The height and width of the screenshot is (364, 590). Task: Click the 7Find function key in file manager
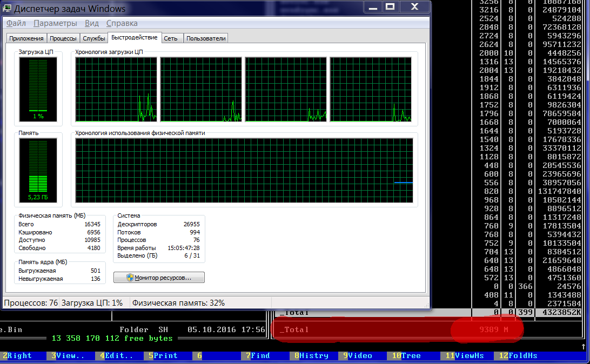pyautogui.click(x=258, y=356)
